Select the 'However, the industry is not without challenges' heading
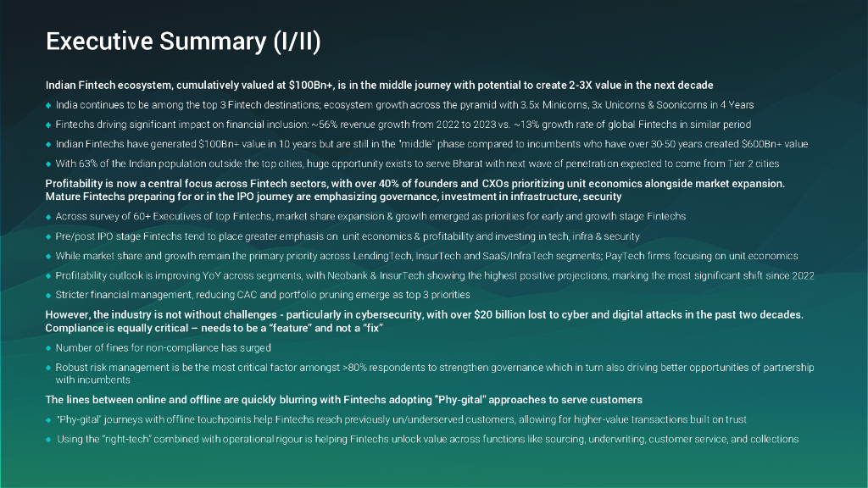 click(x=424, y=315)
